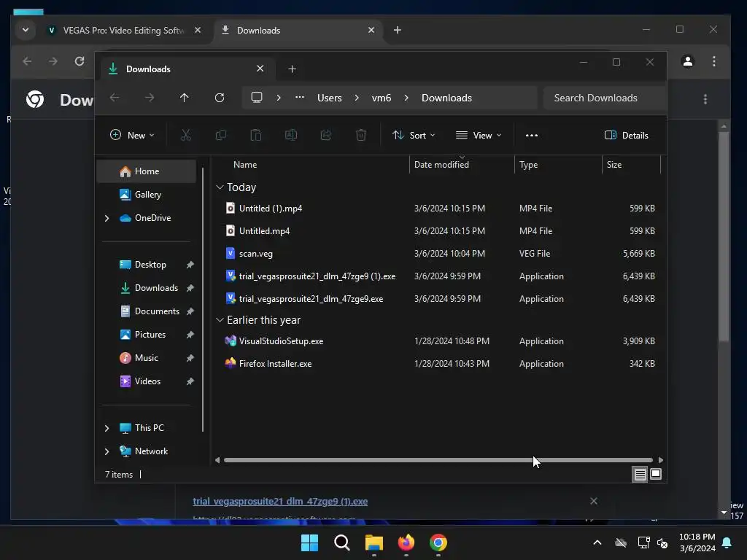Click trial_vegasprosuite21 (1).exe link in Chrome
Screen dimensions: 747x560
click(x=280, y=502)
